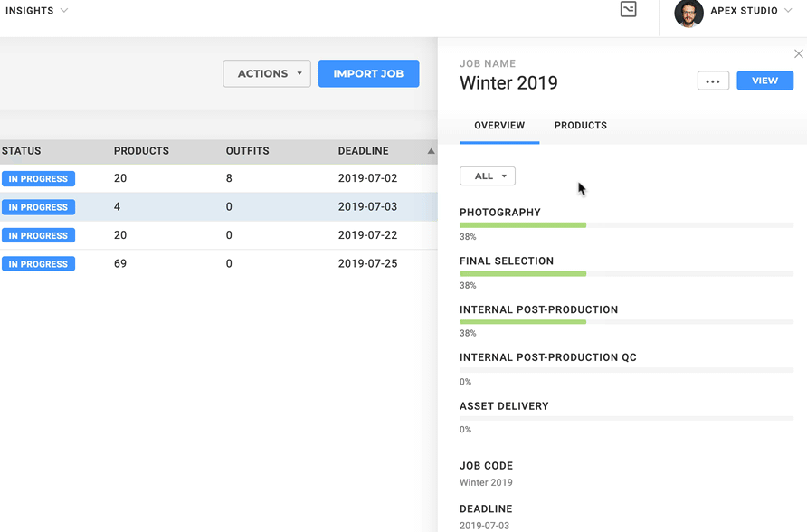Open the Apex Studio account menu

[750, 11]
